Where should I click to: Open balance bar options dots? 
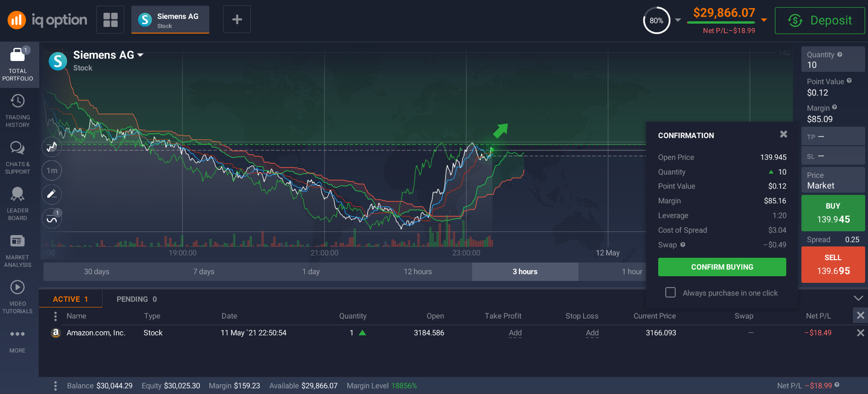(x=55, y=386)
